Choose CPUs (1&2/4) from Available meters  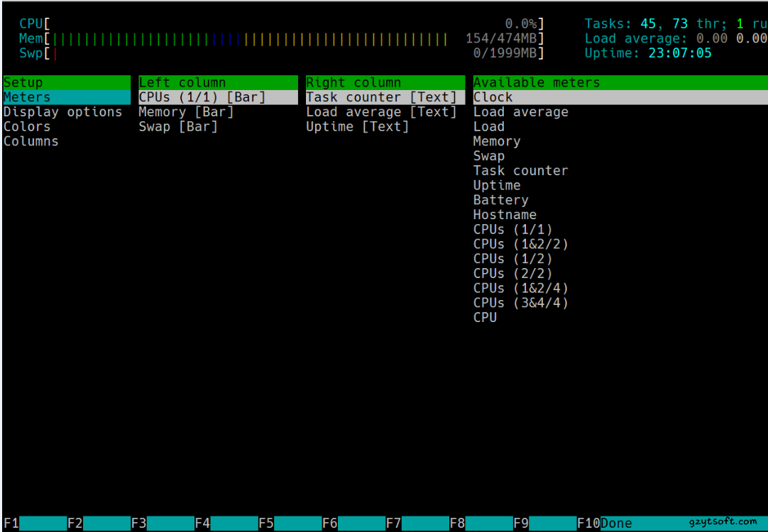pos(521,288)
